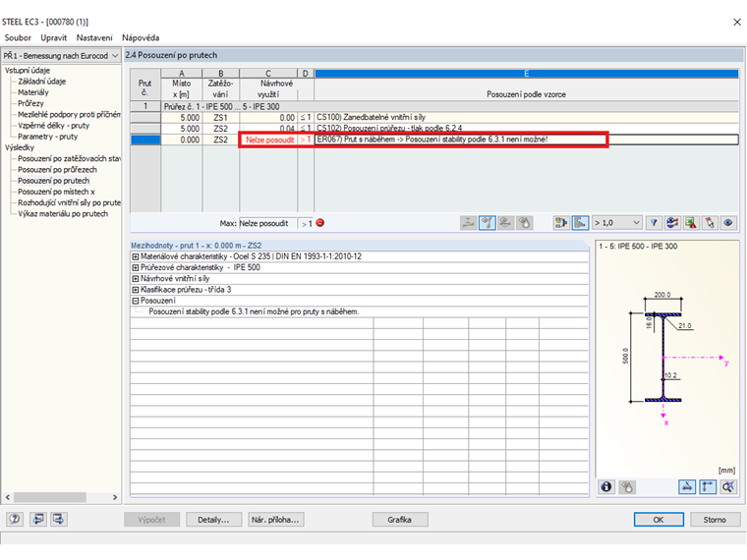This screenshot has width=747, height=560.
Task: Select Průřezy in navigator
Action: coord(31,103)
